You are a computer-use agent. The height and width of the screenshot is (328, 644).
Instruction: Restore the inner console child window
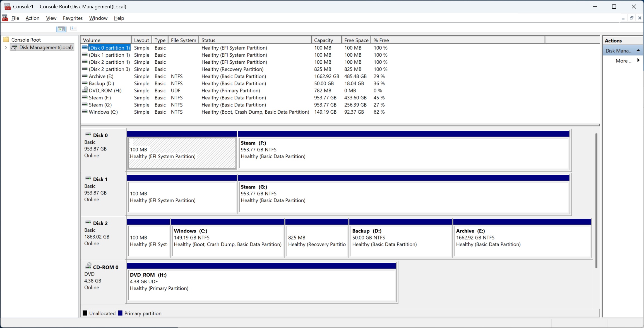click(631, 18)
